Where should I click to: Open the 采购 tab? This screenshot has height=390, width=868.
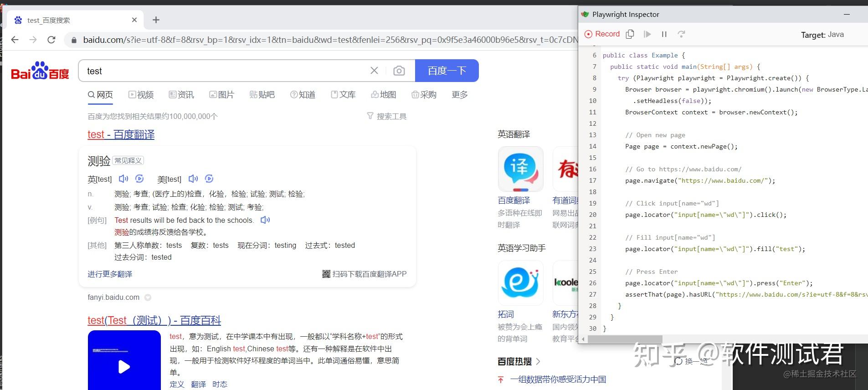pos(424,95)
